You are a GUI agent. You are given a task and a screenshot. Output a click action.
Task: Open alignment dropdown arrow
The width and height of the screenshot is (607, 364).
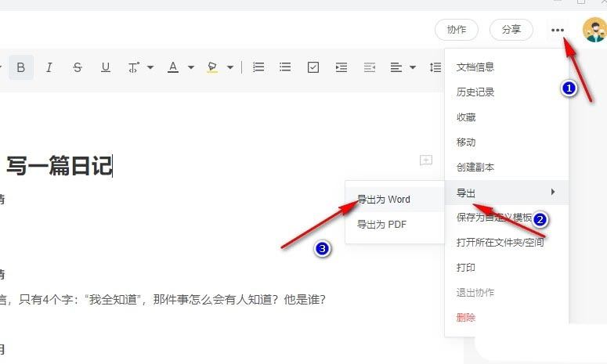(413, 67)
